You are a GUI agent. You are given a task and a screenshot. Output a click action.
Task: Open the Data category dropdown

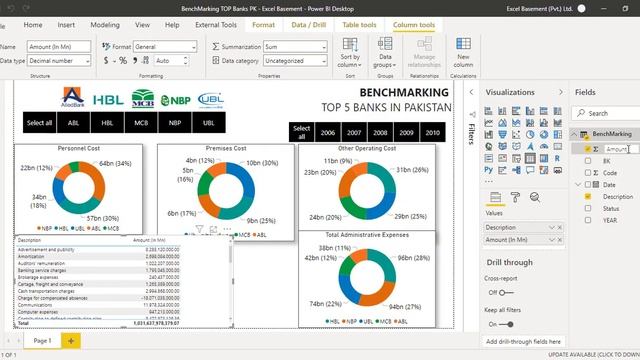click(295, 61)
